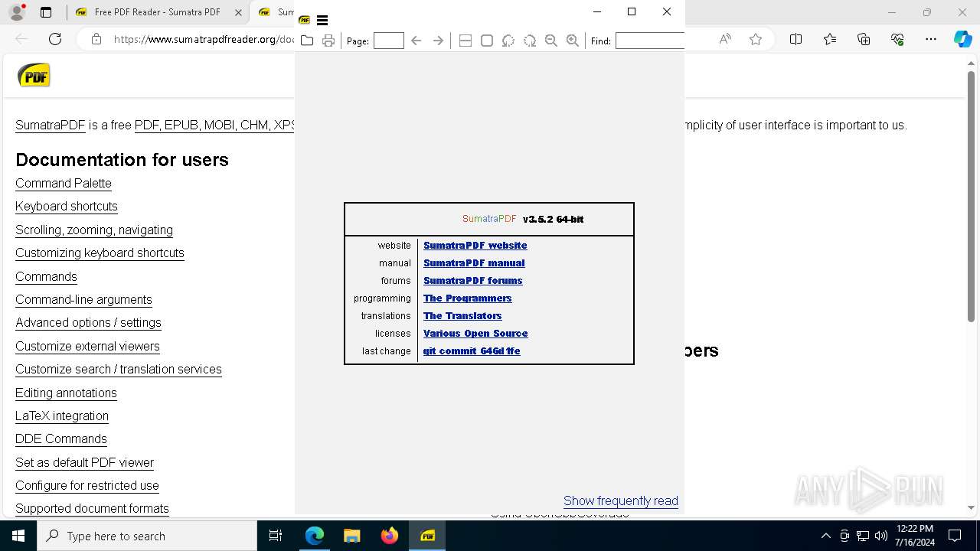Click the Edge address bar URL
The width and height of the screenshot is (980, 551).
(203, 39)
